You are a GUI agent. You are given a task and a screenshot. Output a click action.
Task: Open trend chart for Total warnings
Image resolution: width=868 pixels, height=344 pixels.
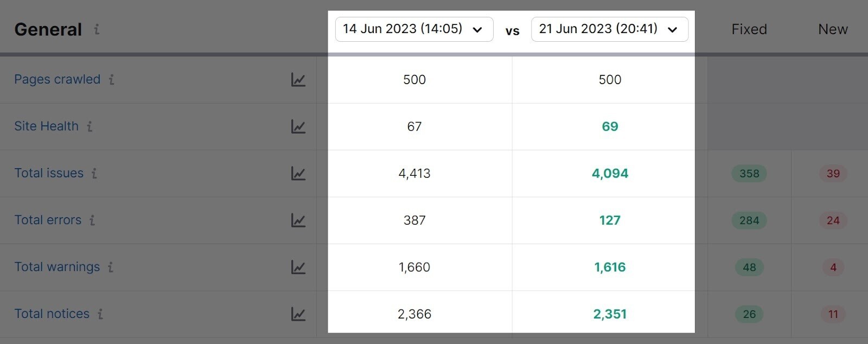tap(298, 267)
